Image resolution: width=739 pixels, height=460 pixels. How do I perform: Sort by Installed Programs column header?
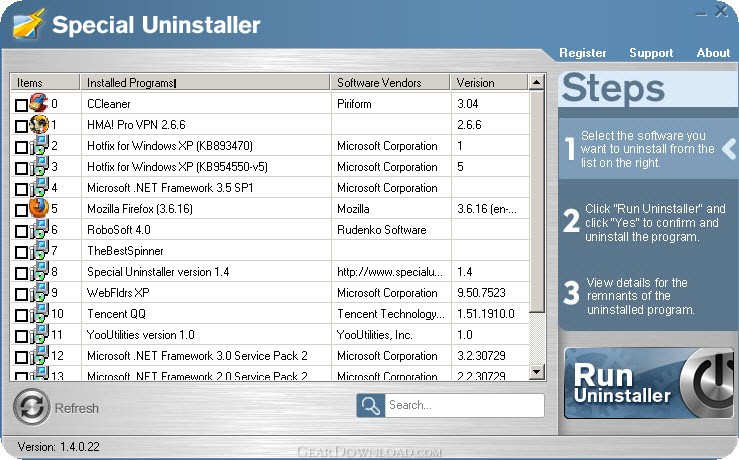point(205,82)
